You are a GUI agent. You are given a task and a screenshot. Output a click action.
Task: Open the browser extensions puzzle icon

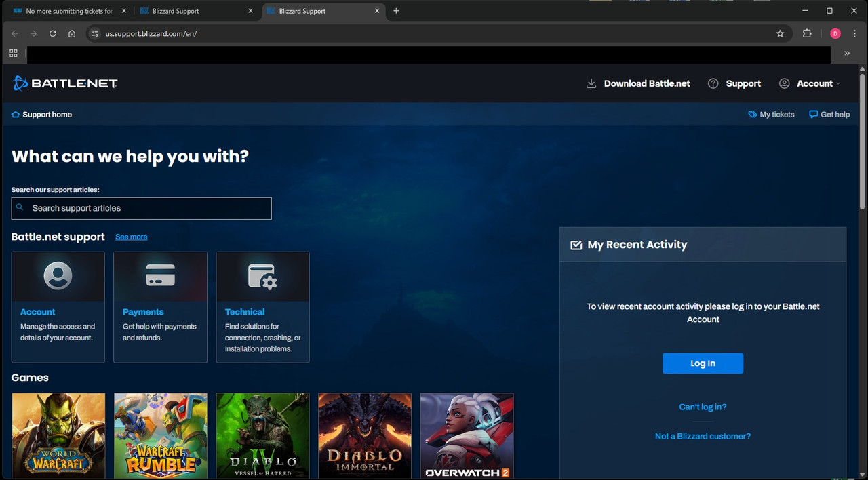(x=807, y=33)
